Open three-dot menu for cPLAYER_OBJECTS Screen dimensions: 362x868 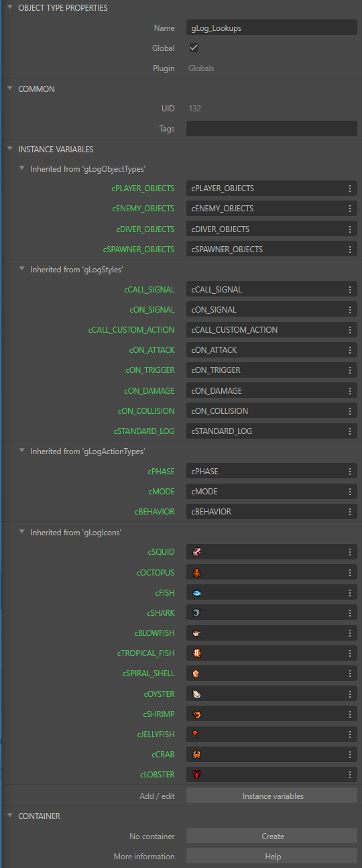click(349, 188)
